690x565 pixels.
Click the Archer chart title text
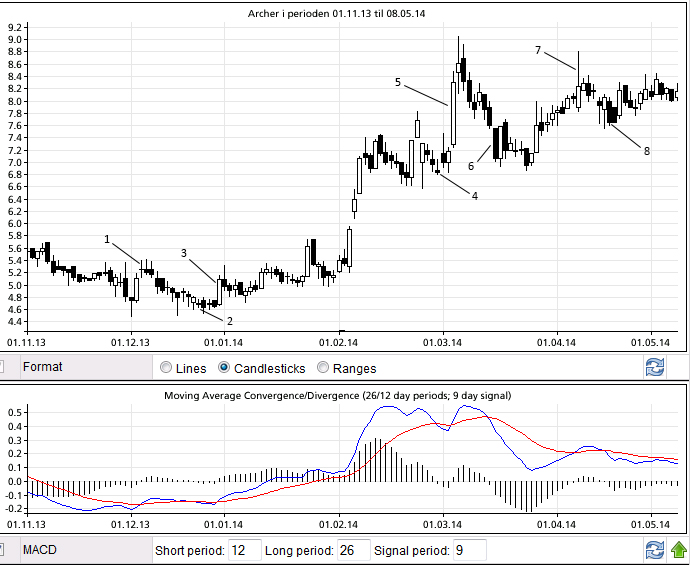(345, 13)
